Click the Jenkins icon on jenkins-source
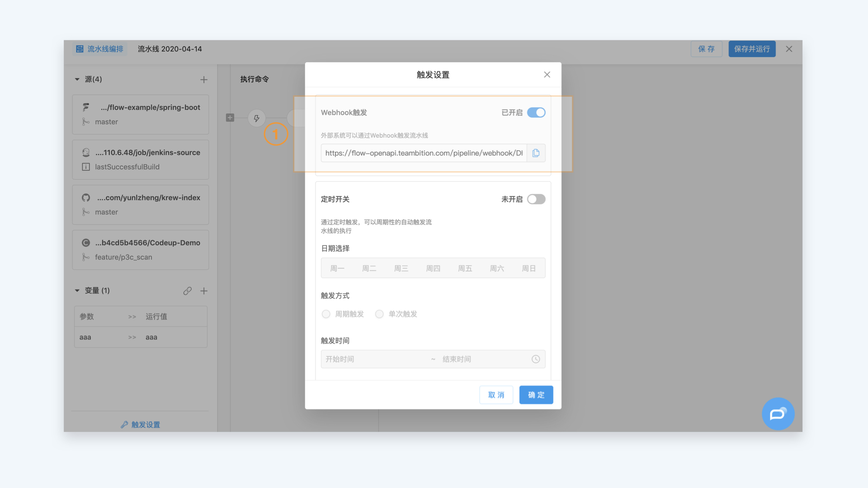868x488 pixels. click(x=86, y=153)
